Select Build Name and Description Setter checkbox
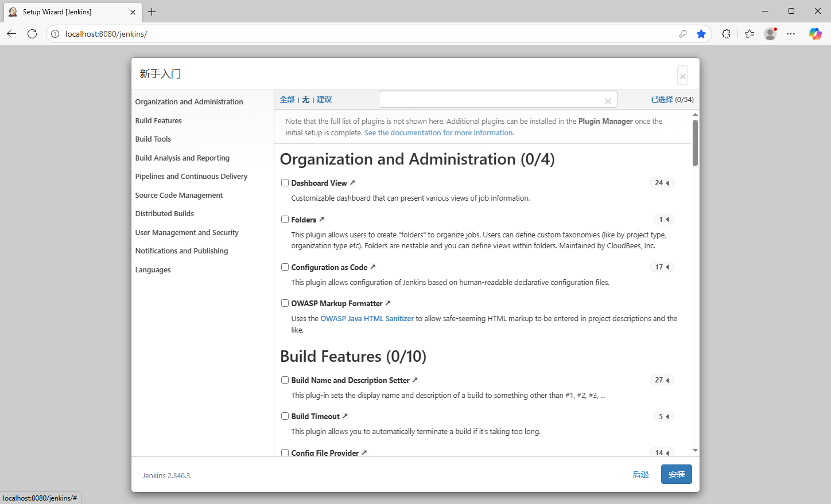The height and width of the screenshot is (504, 831). (x=285, y=380)
